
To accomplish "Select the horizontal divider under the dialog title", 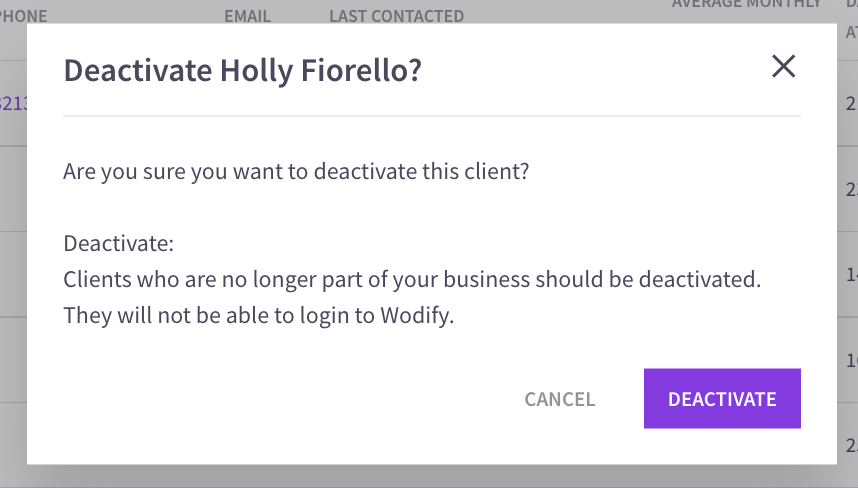I will coord(432,116).
